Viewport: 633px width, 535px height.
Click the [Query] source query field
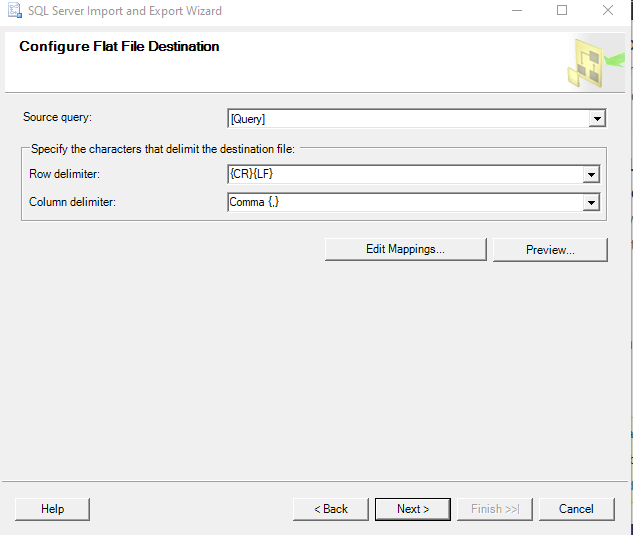[x=417, y=119]
